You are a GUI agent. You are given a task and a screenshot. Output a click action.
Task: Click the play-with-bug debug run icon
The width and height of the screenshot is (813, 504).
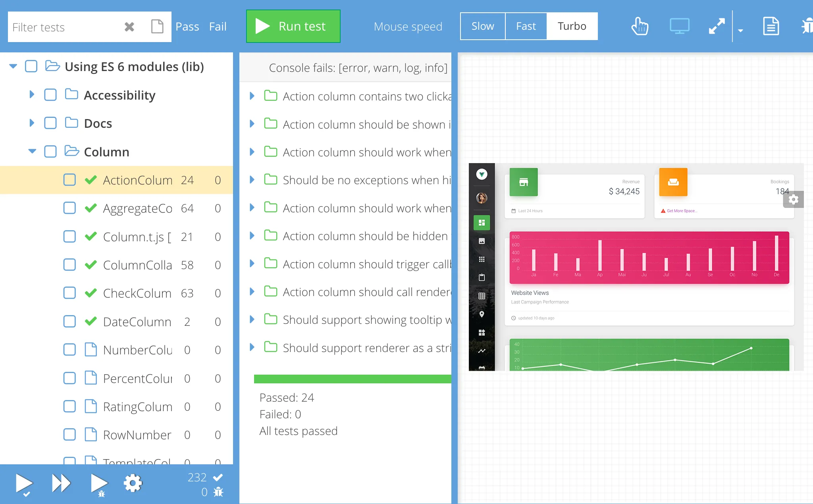(x=98, y=484)
